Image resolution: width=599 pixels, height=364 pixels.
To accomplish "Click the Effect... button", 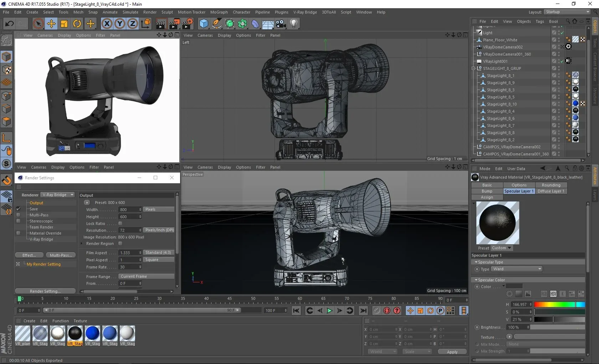I will click(x=29, y=255).
